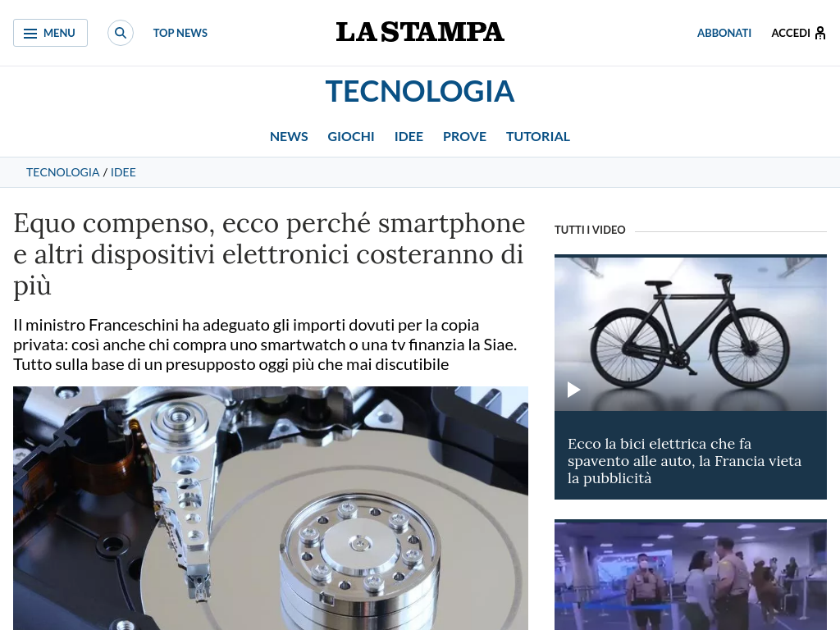This screenshot has width=840, height=630.
Task: Click IDEE in the breadcrumb
Action: click(x=123, y=172)
